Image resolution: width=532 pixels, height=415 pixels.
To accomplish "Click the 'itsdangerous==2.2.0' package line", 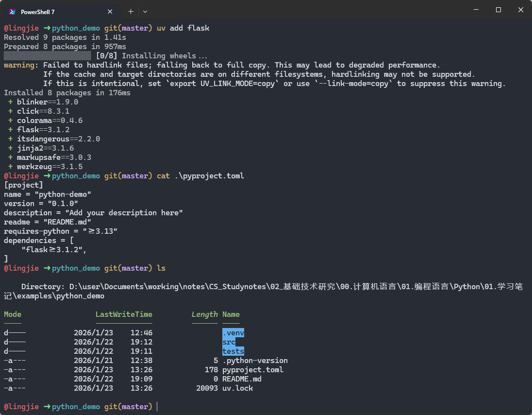I will point(54,139).
